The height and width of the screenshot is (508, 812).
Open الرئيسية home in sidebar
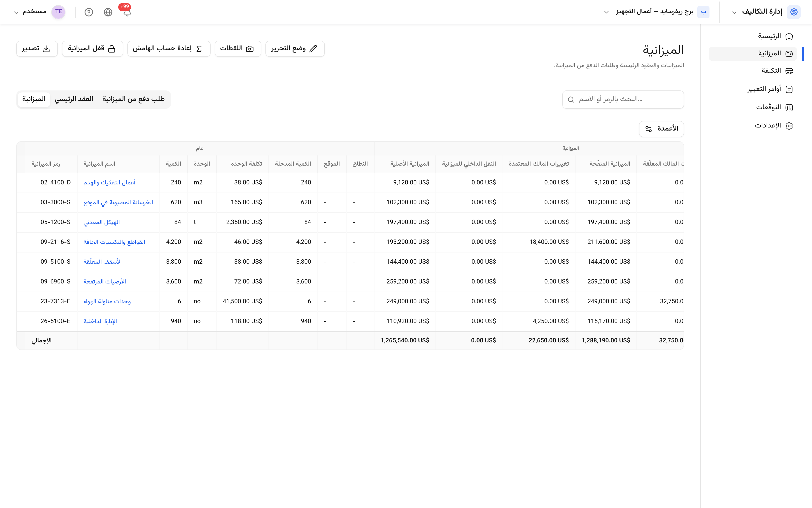pyautogui.click(x=753, y=36)
